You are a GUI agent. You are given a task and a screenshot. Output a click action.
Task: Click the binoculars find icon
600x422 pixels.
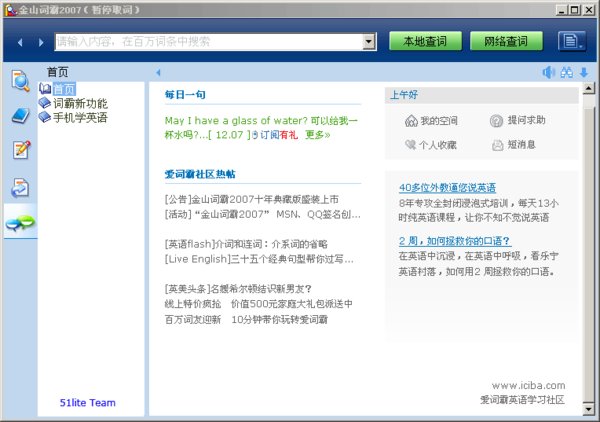pos(567,72)
